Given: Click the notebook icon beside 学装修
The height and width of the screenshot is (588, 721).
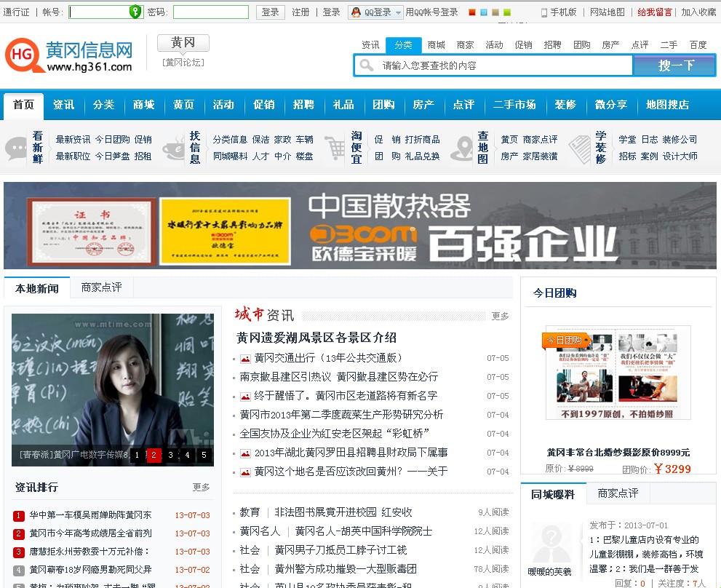Looking at the screenshot, I should point(579,149).
